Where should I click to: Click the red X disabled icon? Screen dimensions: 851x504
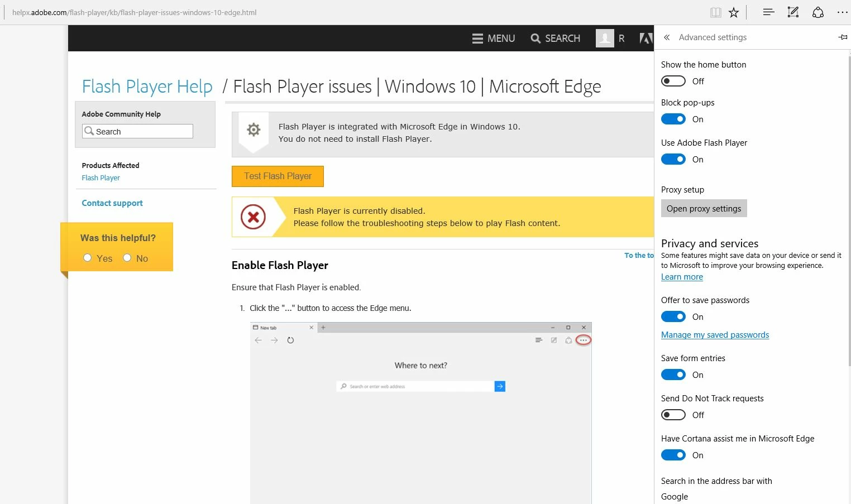[253, 217]
